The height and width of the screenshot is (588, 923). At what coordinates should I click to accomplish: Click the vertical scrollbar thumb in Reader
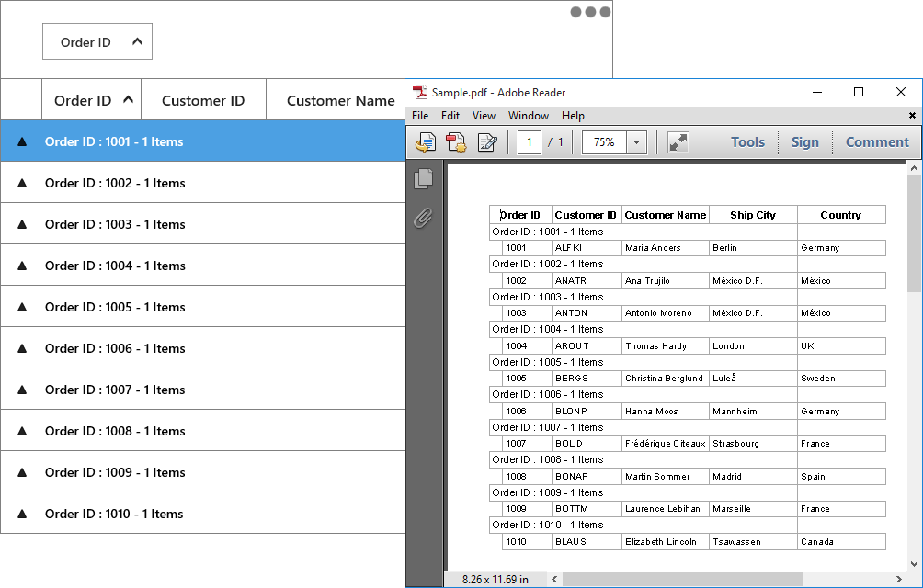coord(914,233)
